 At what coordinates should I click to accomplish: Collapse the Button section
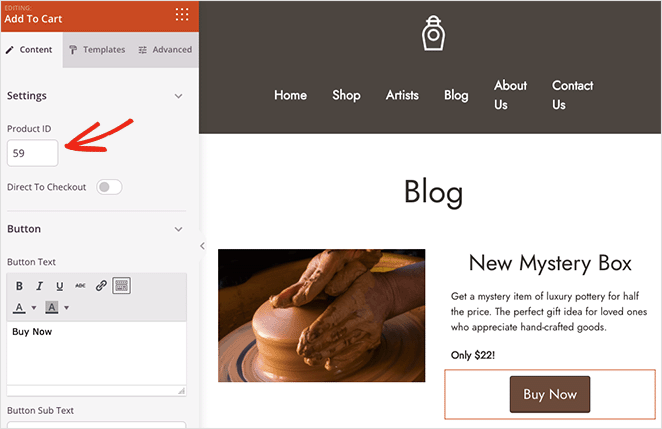pyautogui.click(x=179, y=229)
